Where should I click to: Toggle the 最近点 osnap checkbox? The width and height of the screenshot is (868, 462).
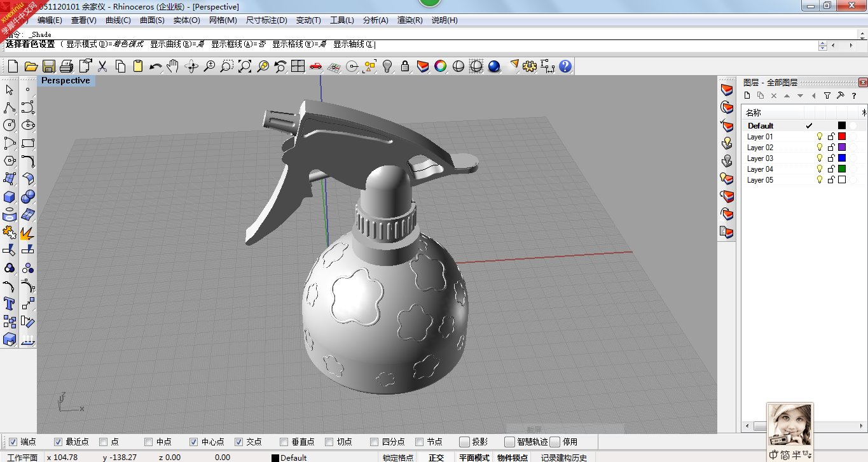(58, 442)
